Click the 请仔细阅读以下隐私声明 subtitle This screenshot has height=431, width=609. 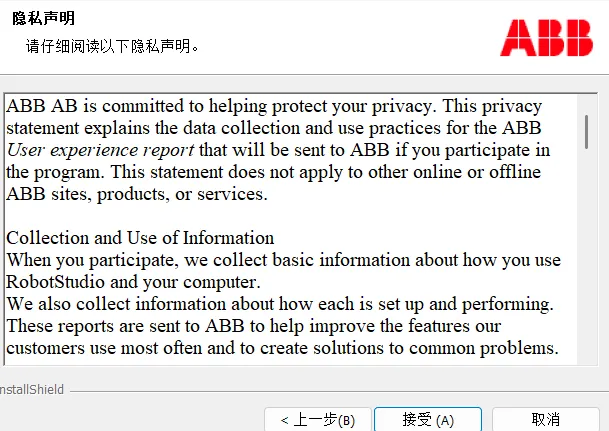coord(113,46)
